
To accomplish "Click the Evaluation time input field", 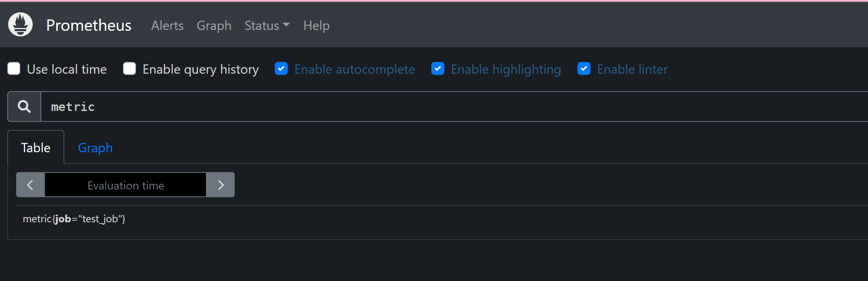I will (x=125, y=185).
